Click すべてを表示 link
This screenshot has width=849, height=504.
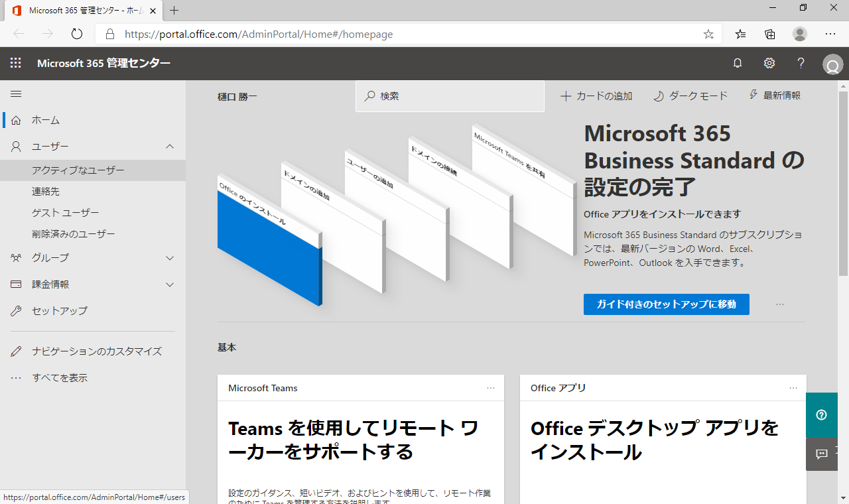click(x=60, y=378)
